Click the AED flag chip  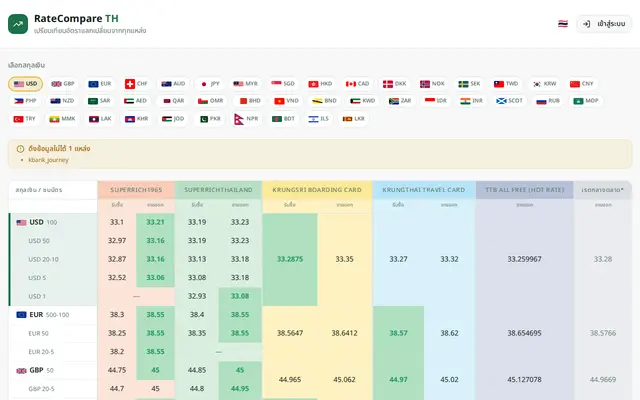coord(135,101)
